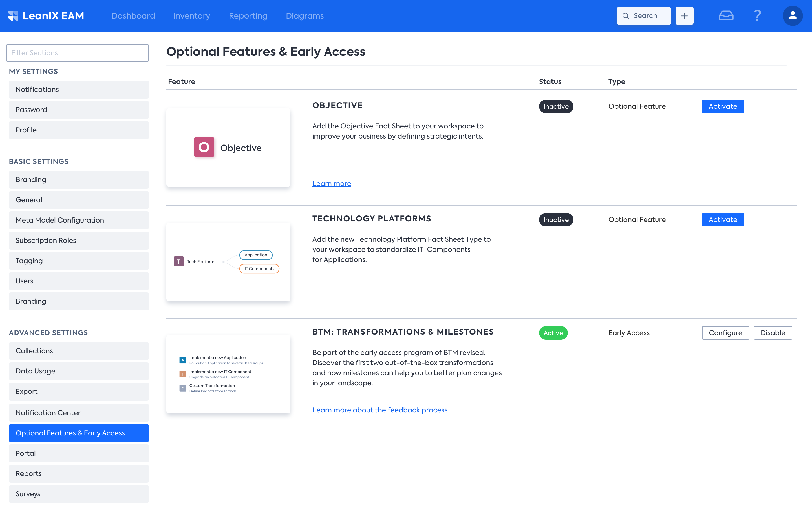Click the help question mark icon
This screenshot has height=507, width=812.
pos(758,16)
